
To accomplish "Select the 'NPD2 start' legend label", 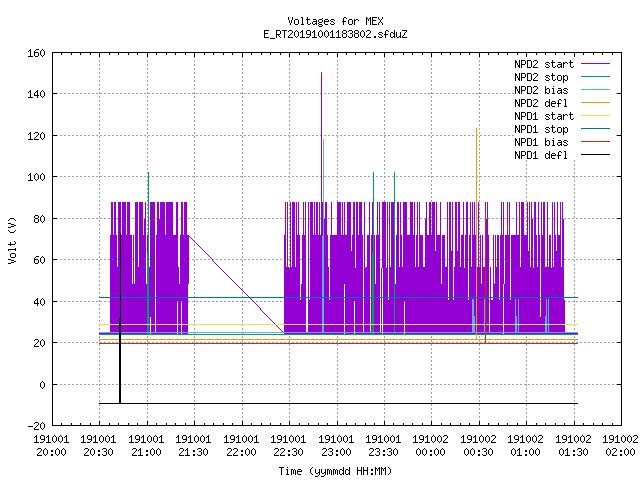I will [544, 64].
